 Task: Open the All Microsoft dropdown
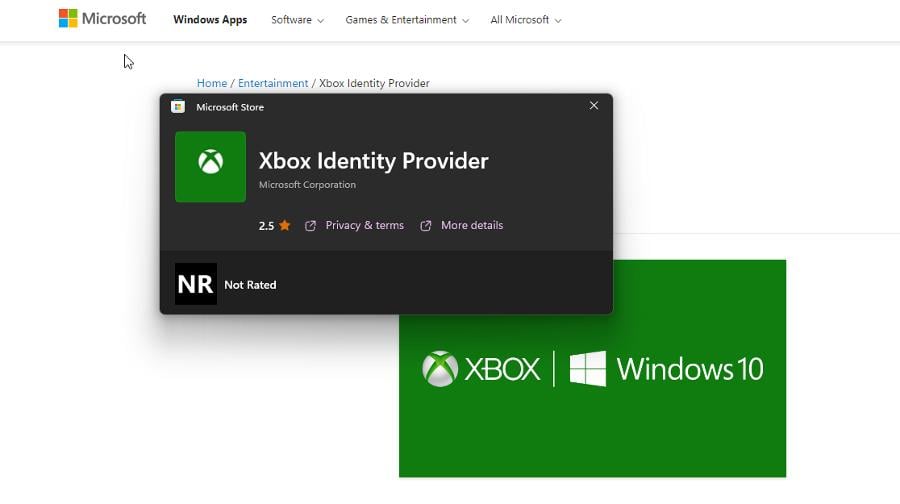(x=526, y=20)
